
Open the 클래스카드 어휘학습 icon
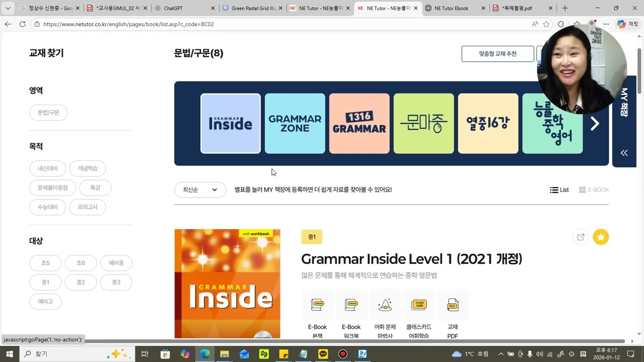(x=419, y=305)
